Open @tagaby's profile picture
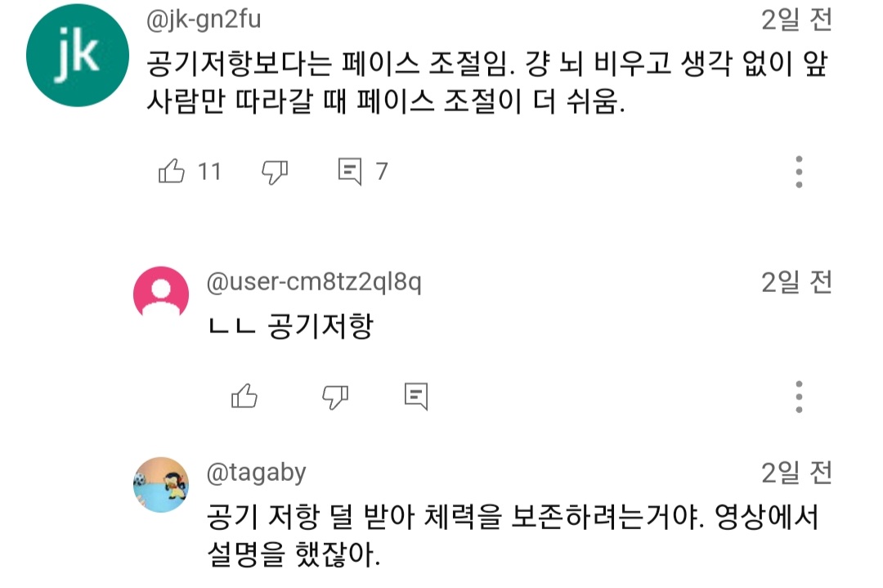The height and width of the screenshot is (588, 883). 161,485
